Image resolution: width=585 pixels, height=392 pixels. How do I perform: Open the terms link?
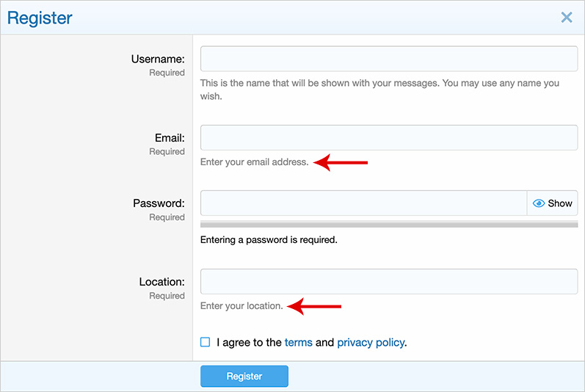[298, 342]
